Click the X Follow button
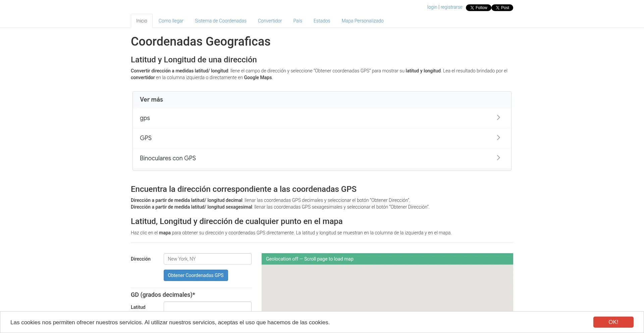Image resolution: width=644 pixels, height=333 pixels. coord(478,8)
